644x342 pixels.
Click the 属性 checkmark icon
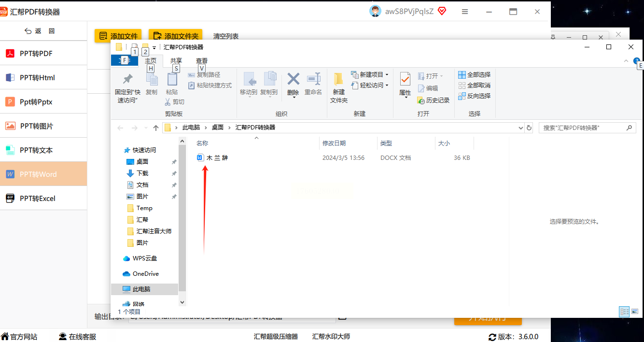click(x=405, y=79)
